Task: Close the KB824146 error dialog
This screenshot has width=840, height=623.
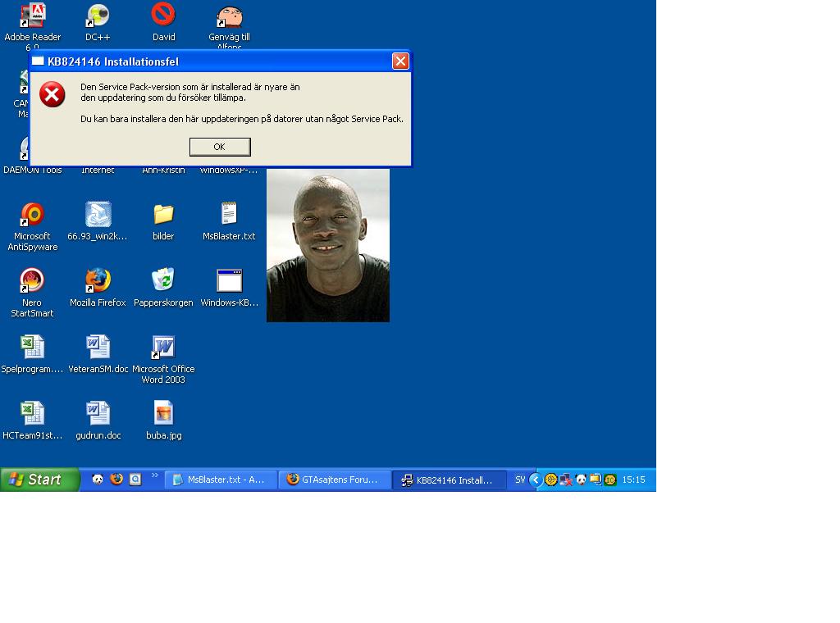Action: coord(400,61)
